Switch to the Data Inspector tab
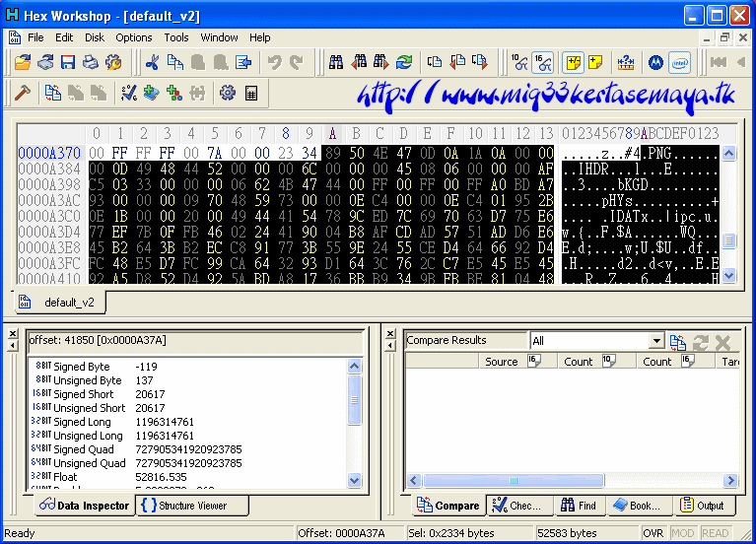The width and height of the screenshot is (756, 544). (85, 506)
